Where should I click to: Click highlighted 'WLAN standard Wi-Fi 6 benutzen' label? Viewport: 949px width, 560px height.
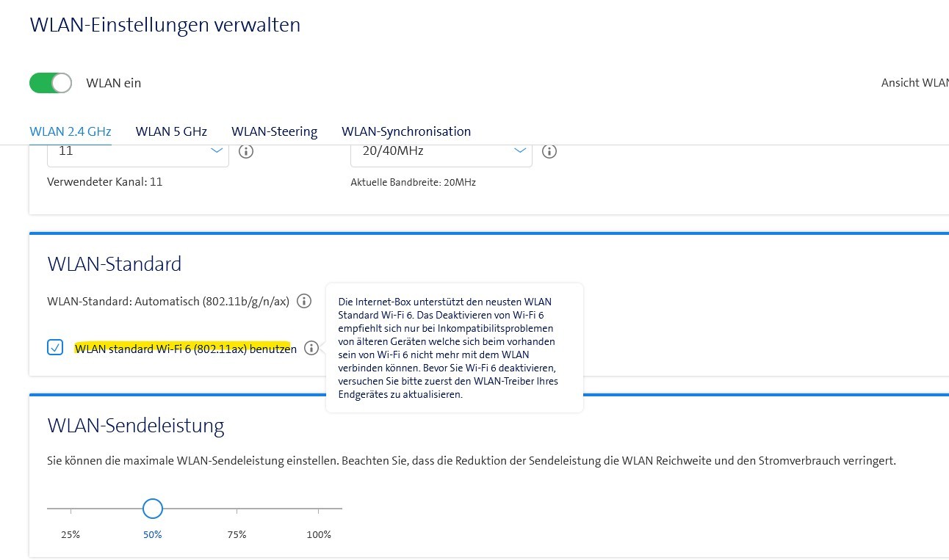pyautogui.click(x=185, y=349)
